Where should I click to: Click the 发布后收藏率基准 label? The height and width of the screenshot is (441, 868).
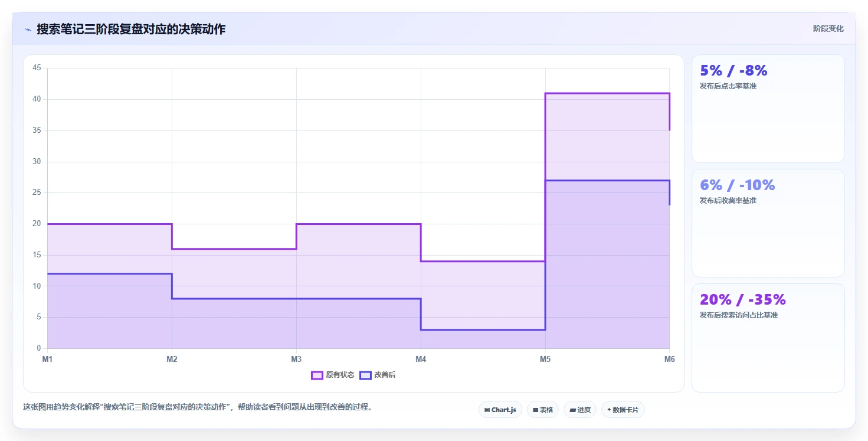[x=728, y=201]
